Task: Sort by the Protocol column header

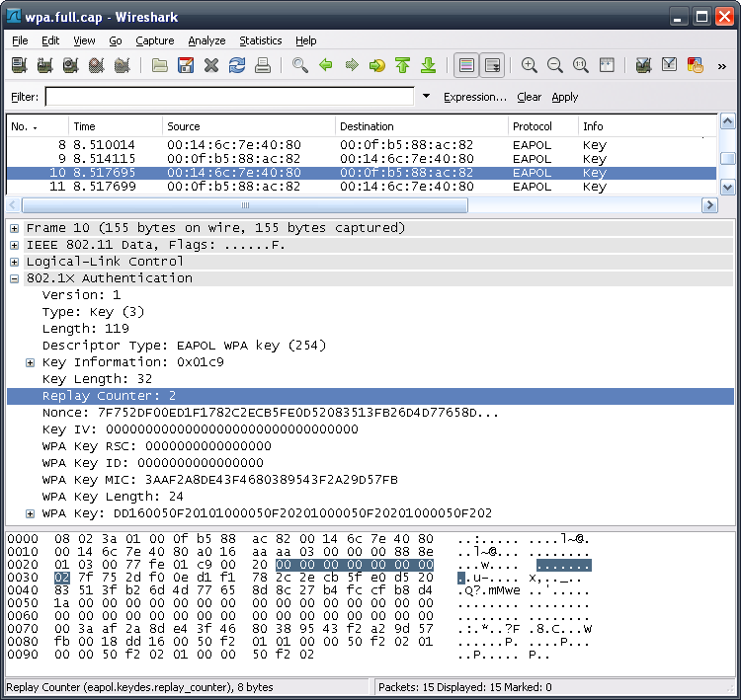Action: pyautogui.click(x=543, y=126)
